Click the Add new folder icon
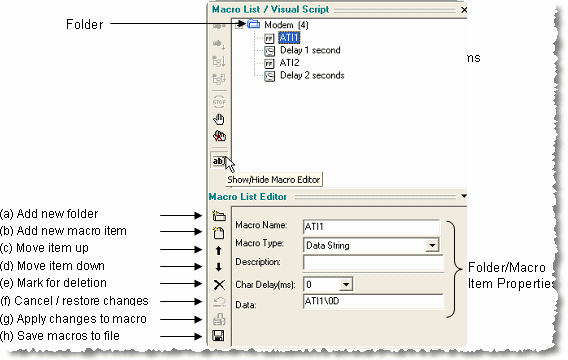The width and height of the screenshot is (568, 360). [219, 216]
